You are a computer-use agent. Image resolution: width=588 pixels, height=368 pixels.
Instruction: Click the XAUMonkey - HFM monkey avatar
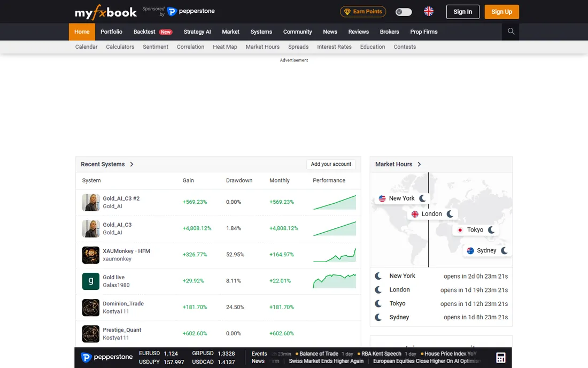91,255
